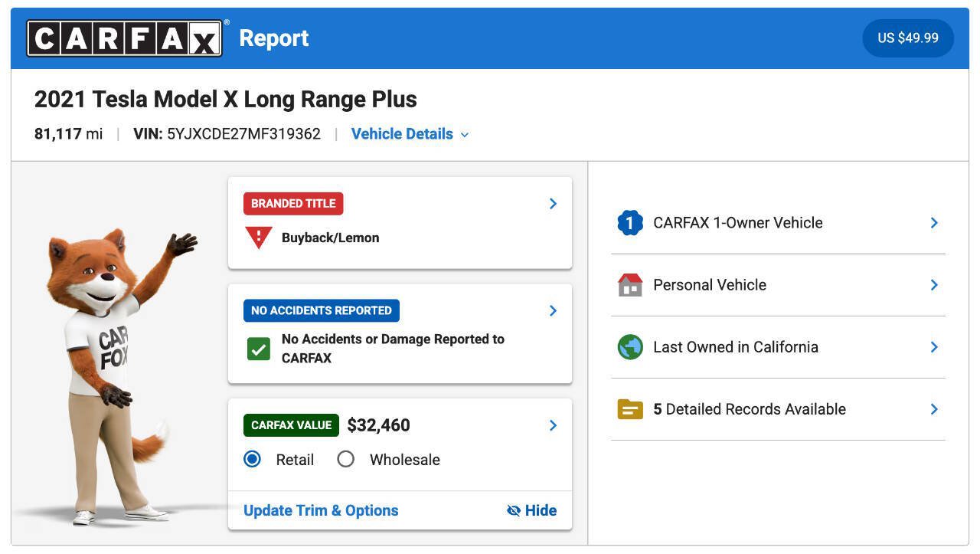The image size is (980, 554).
Task: Click the $32,460 value amount
Action: [x=378, y=425]
